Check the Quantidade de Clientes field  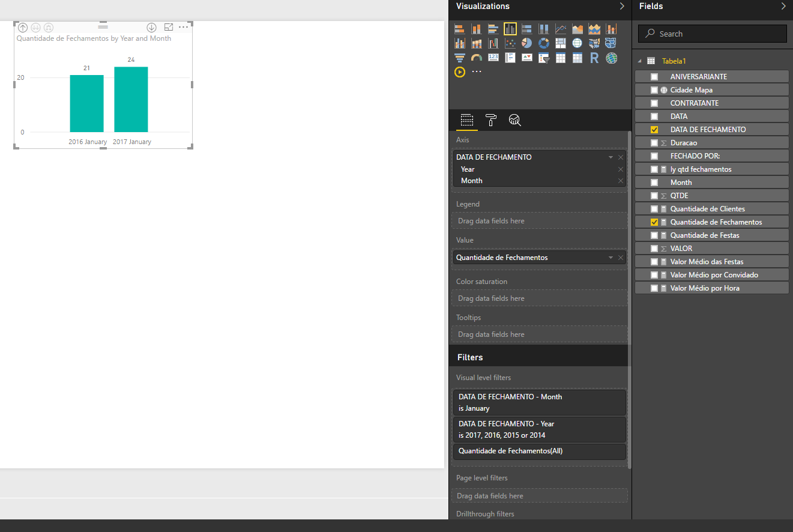(x=654, y=209)
